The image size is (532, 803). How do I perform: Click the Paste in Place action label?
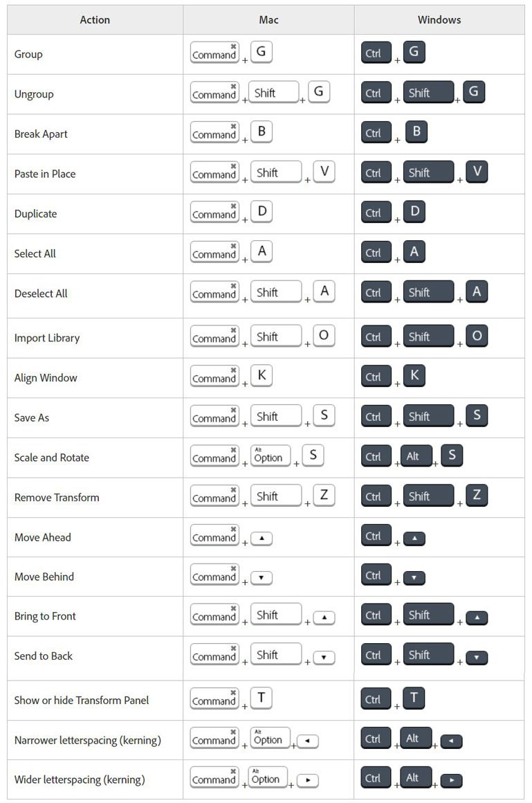pyautogui.click(x=45, y=174)
